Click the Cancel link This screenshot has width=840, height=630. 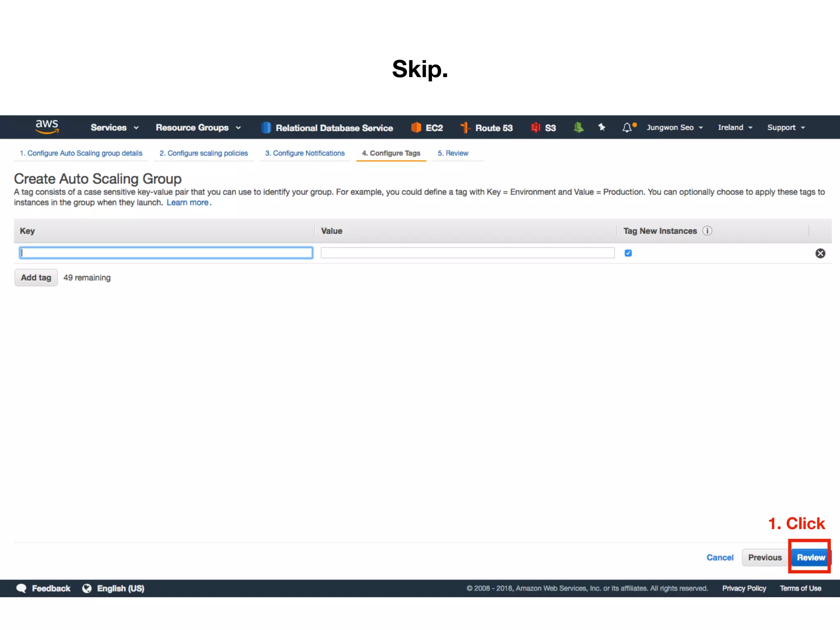coord(720,557)
